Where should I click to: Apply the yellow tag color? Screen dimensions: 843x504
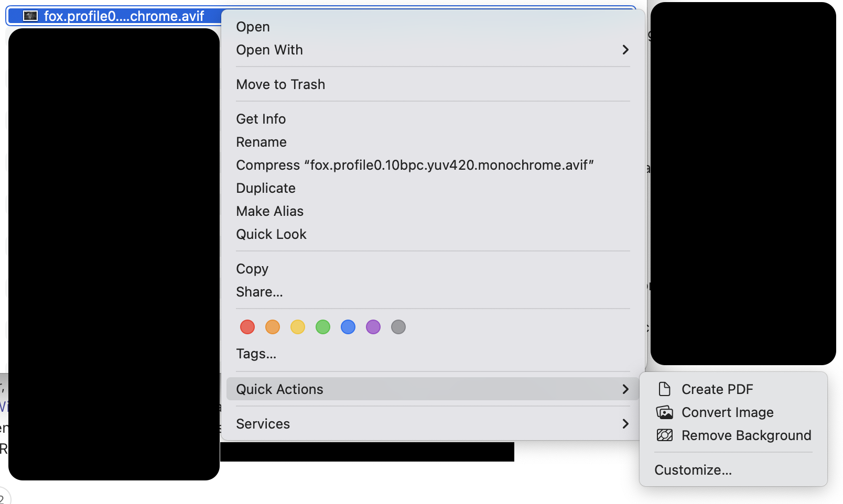pos(298,327)
